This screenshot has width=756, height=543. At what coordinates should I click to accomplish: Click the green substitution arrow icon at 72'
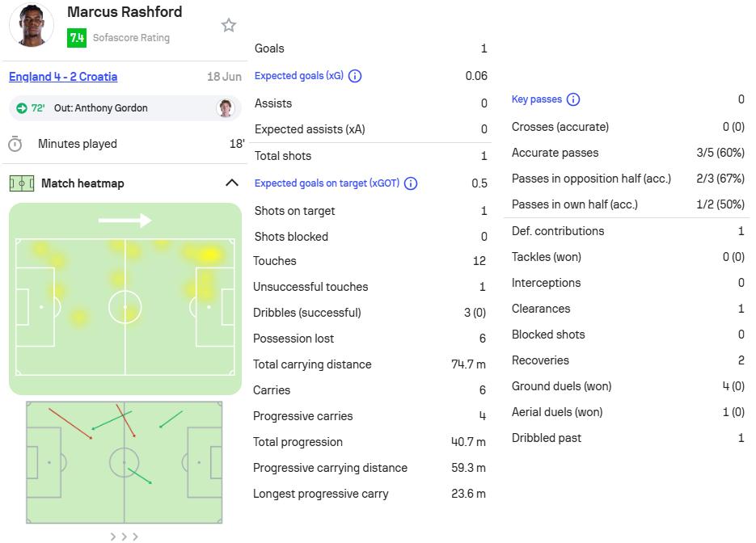(x=22, y=108)
